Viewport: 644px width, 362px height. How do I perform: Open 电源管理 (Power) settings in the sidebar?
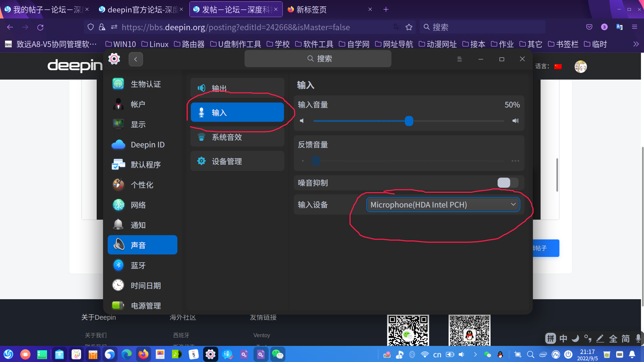[146, 306]
